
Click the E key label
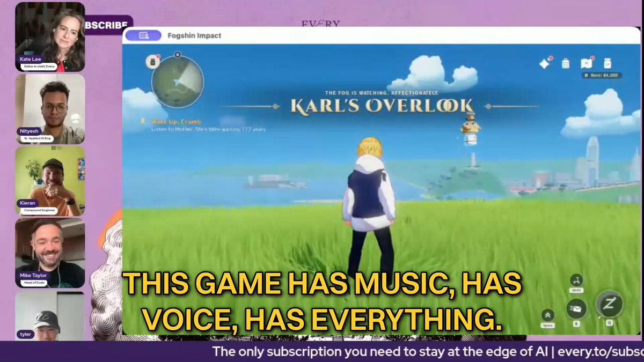pyautogui.click(x=576, y=324)
